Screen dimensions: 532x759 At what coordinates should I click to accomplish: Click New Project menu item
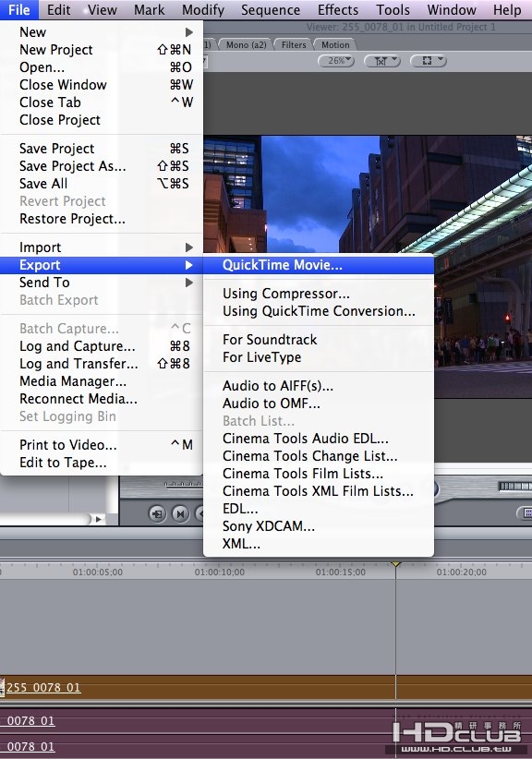pyautogui.click(x=102, y=50)
